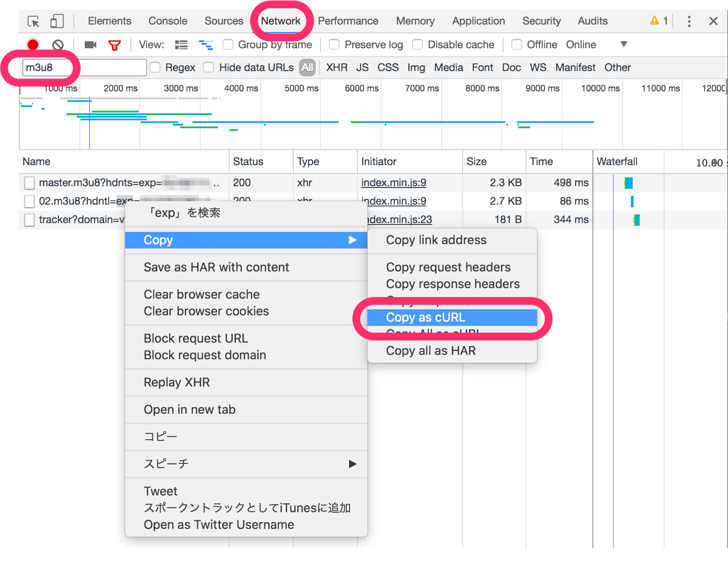This screenshot has width=728, height=571.
Task: Tick the Regex filter checkbox
Action: coord(156,68)
